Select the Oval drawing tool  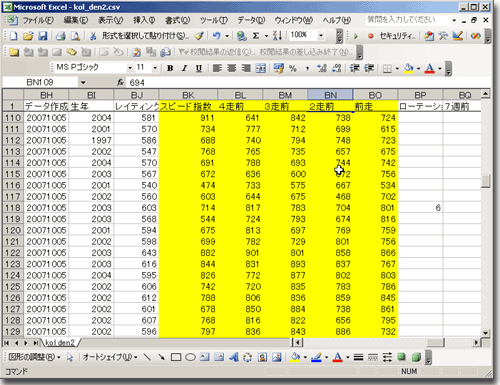pyautogui.click(x=190, y=357)
